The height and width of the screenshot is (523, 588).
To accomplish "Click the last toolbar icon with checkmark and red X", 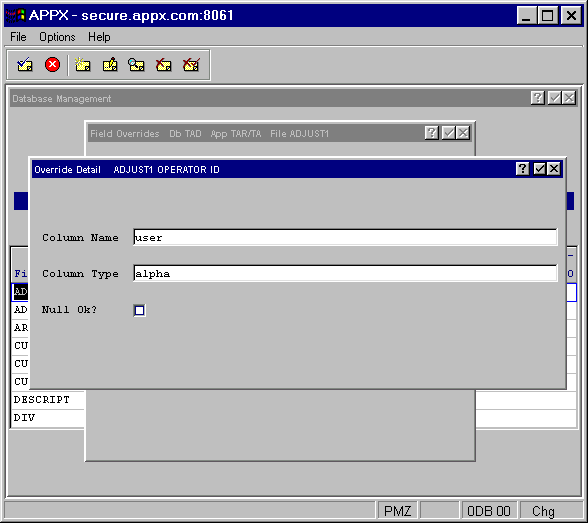I will [191, 65].
